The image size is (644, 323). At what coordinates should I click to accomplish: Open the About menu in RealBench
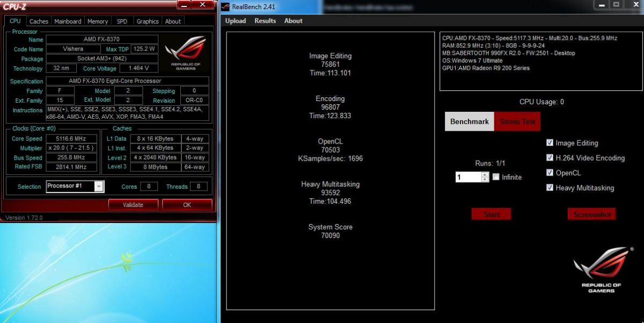click(293, 21)
